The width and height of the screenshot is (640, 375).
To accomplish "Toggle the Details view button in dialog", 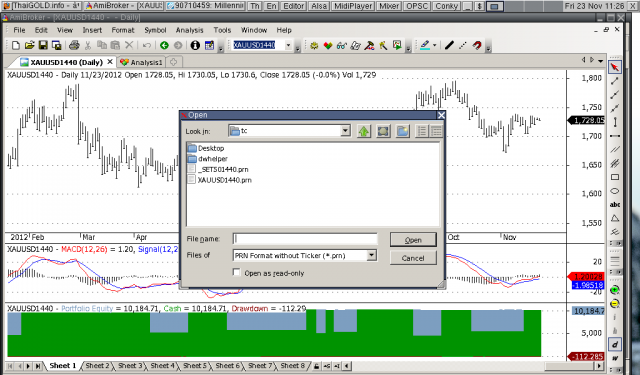I will pos(436,131).
